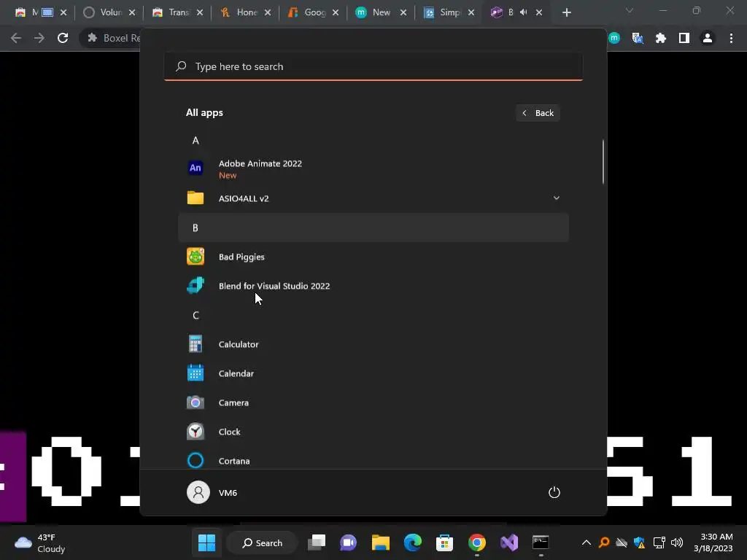Click the Windows Start button on taskbar
This screenshot has height=560, width=747.
(x=206, y=542)
